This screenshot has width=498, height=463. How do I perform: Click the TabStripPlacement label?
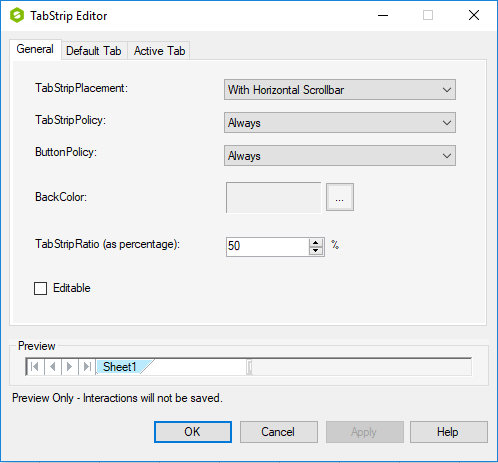[x=81, y=88]
